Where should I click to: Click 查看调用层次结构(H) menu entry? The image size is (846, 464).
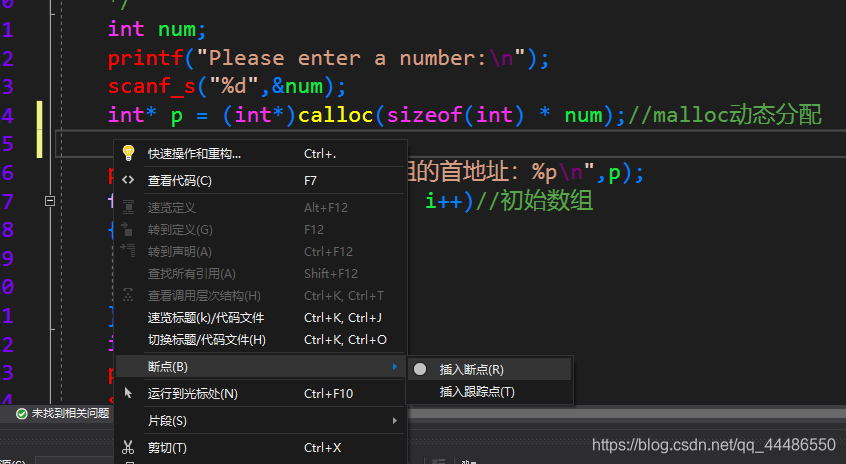coord(262,296)
